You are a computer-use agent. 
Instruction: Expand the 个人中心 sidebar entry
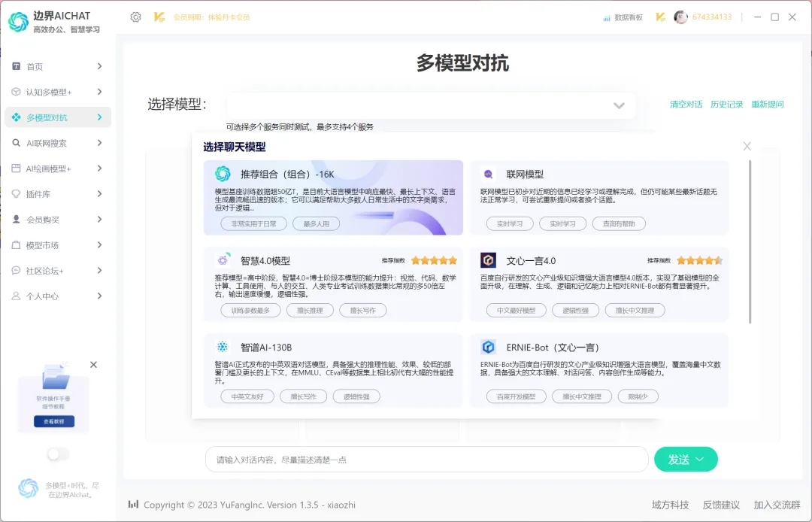56,296
